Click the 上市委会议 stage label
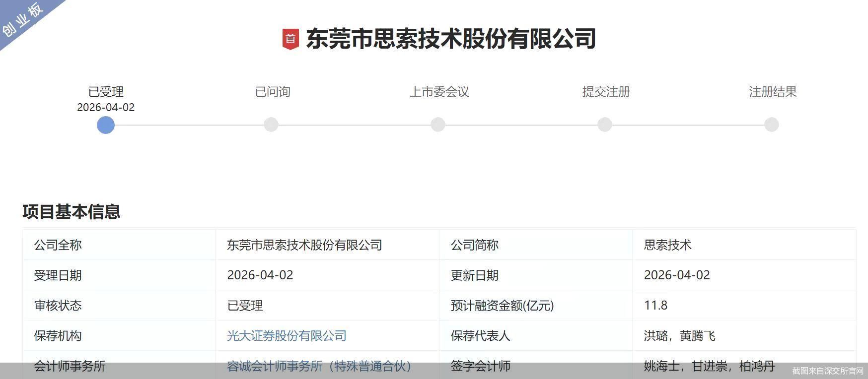 coord(439,92)
